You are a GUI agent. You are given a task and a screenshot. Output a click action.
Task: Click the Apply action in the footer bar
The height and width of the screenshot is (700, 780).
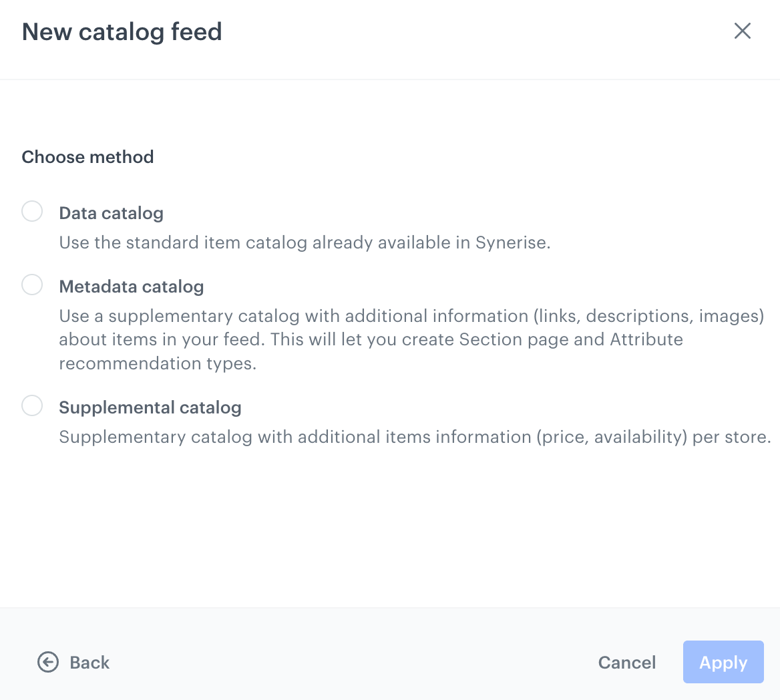pyautogui.click(x=723, y=662)
